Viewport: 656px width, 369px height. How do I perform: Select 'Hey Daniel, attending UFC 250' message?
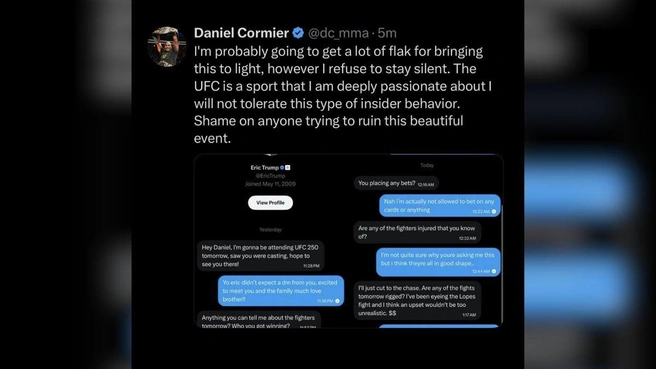tap(260, 256)
